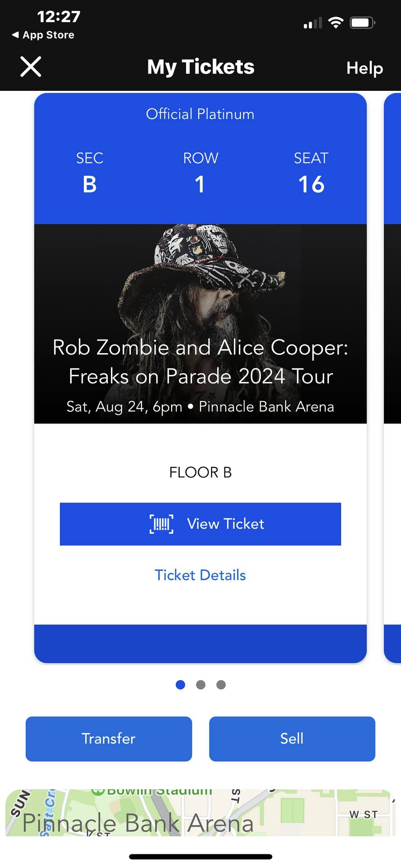Screen dimensions: 401x868
Task: Tap the cellular signal bars icon
Action: 313,23
